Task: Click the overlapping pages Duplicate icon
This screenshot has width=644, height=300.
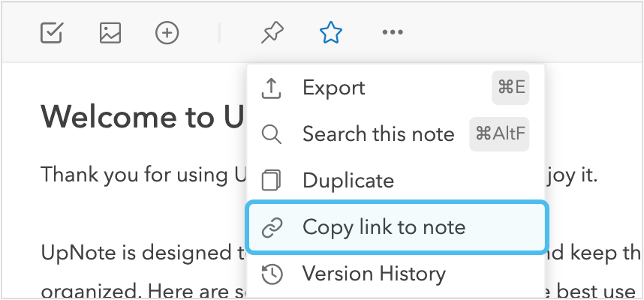Action: [x=271, y=181]
